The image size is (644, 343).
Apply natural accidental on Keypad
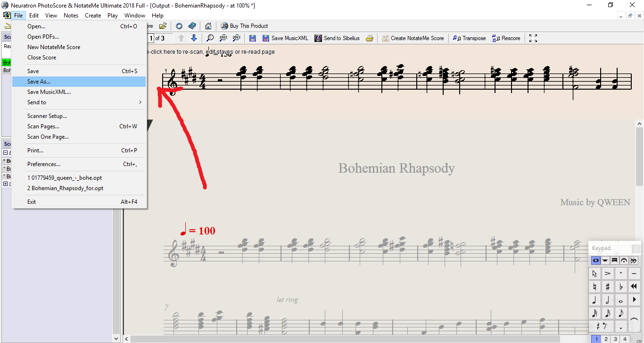pos(594,286)
